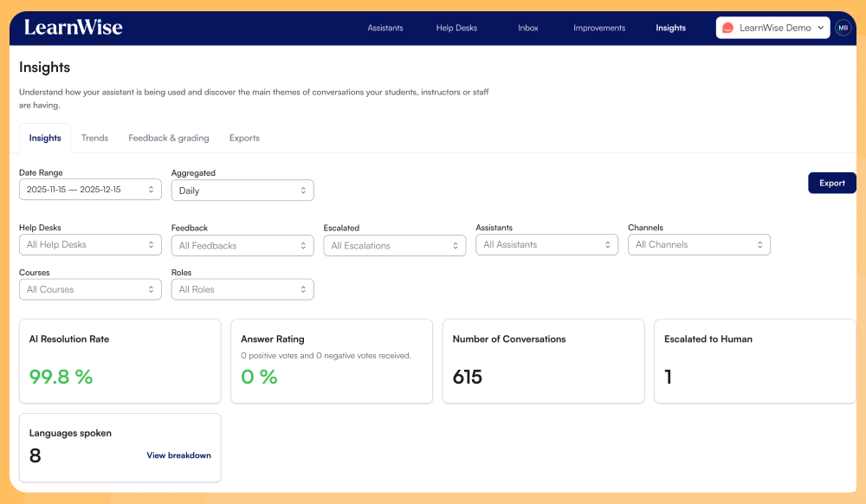
Task: Navigate to Improvements
Action: coord(598,28)
